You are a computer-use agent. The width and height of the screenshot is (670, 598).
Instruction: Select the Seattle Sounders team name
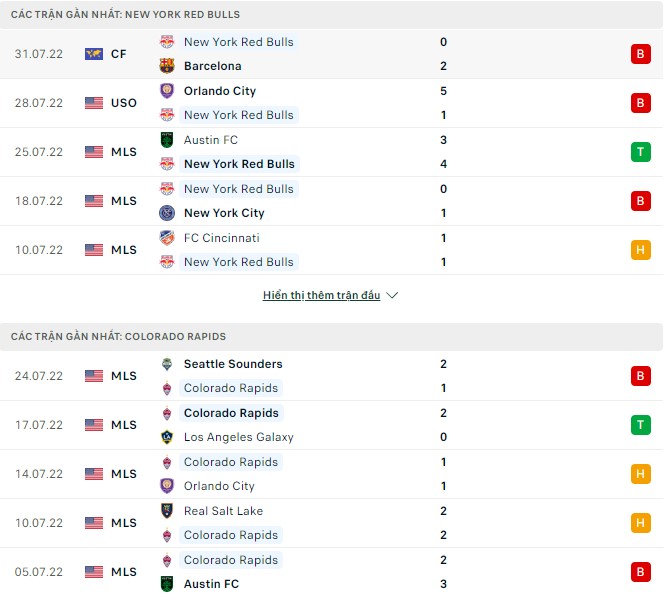[233, 364]
